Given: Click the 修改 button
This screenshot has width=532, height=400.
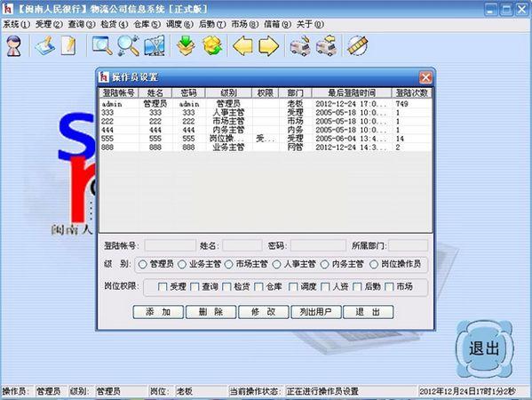Looking at the screenshot, I should pyautogui.click(x=264, y=312).
